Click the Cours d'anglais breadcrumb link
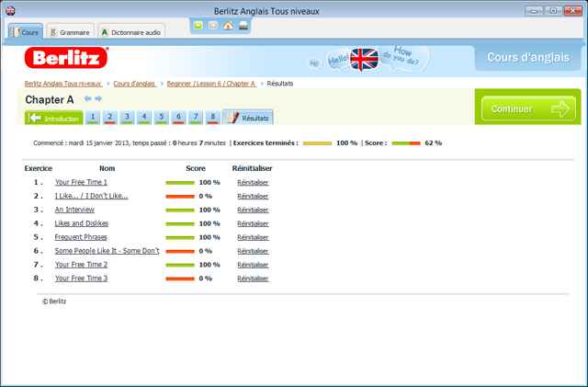 click(x=134, y=84)
